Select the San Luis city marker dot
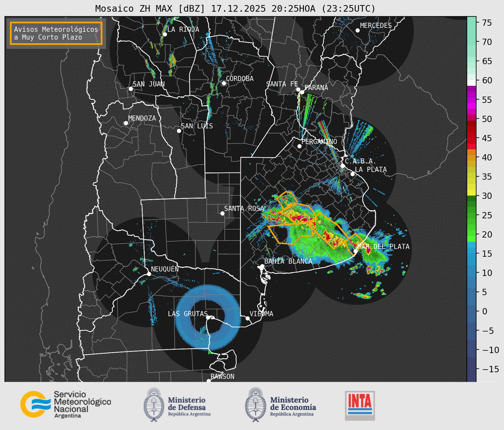Viewport: 504px width, 430px height. 179,131
